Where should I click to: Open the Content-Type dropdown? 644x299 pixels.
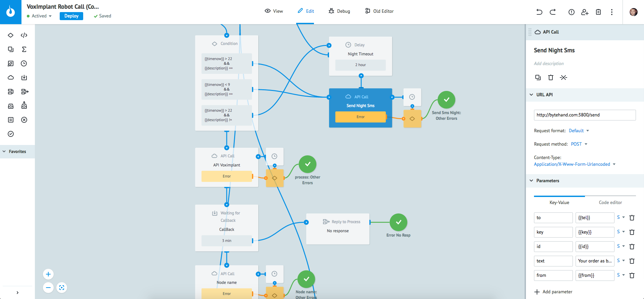(575, 164)
